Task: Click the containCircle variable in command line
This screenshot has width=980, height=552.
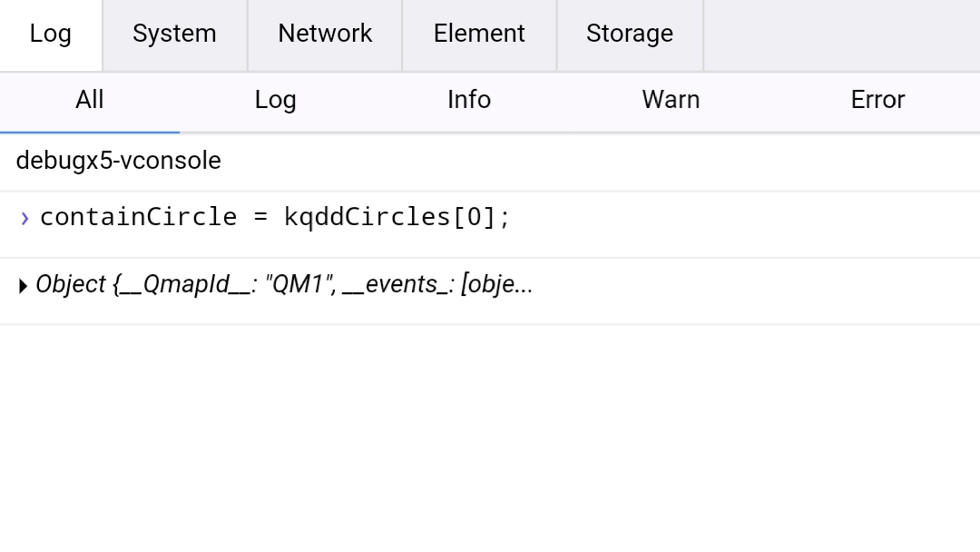Action: [138, 217]
